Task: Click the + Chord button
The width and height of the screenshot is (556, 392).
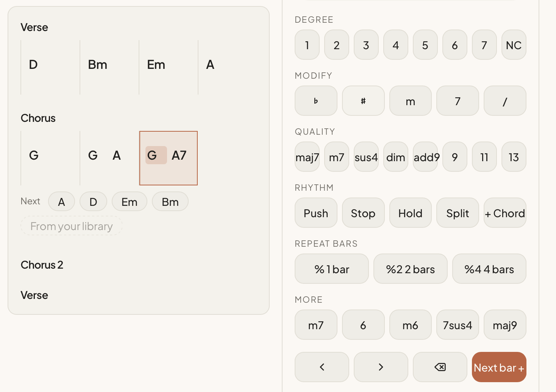Action: pos(505,213)
